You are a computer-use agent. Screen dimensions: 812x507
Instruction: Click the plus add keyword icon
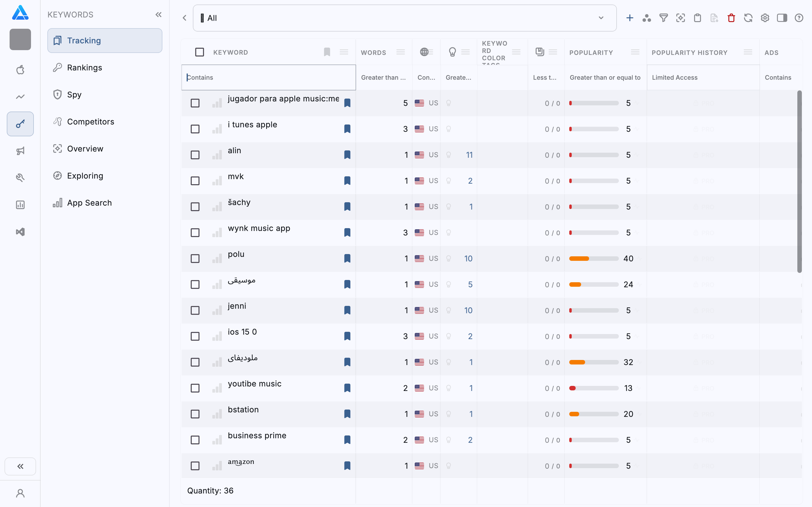[x=630, y=18]
